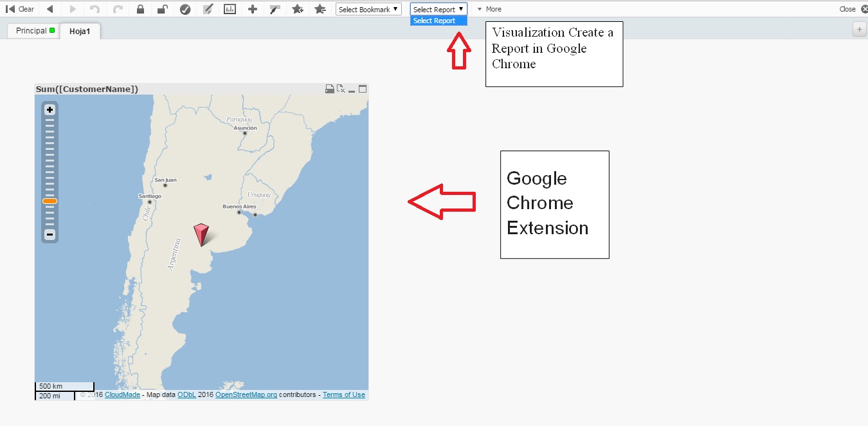
Task: Click the Add Bookmark star icon
Action: pos(296,9)
